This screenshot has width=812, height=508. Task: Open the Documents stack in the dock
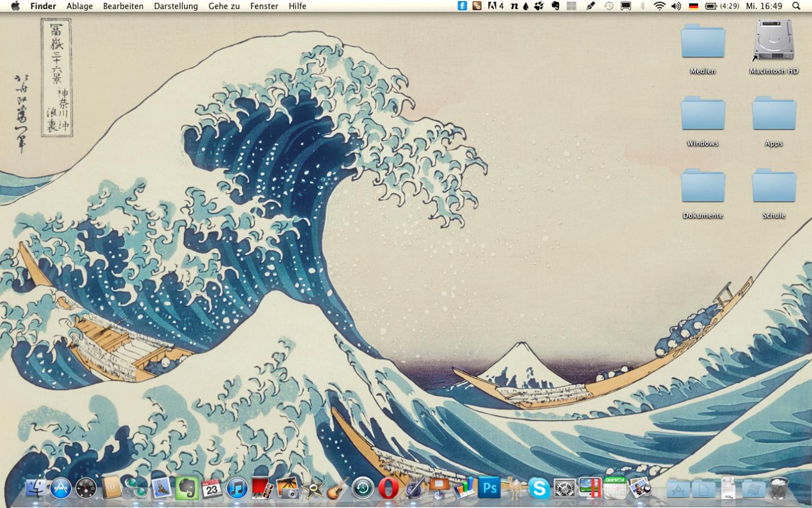pyautogui.click(x=703, y=489)
